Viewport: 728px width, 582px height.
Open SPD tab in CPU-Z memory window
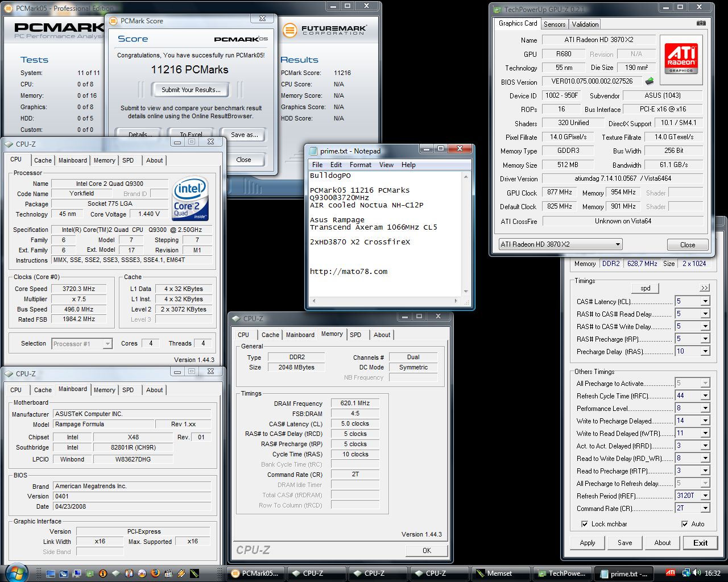(x=355, y=335)
